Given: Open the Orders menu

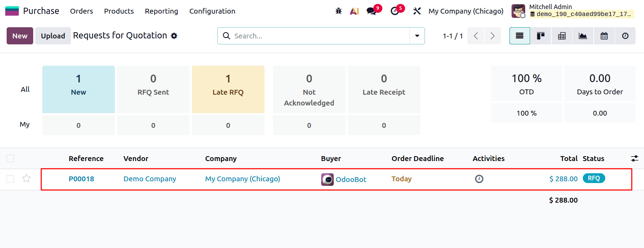Looking at the screenshot, I should (81, 11).
